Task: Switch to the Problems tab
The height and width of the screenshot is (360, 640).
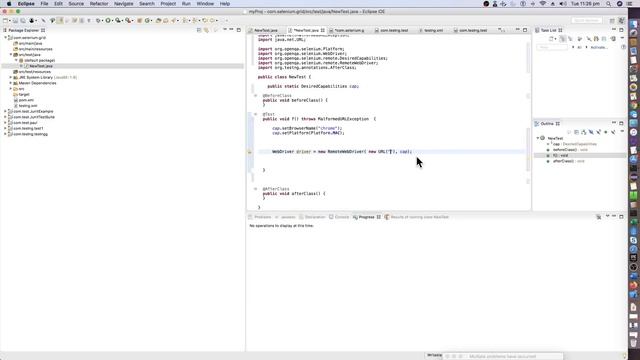Action: (260, 217)
